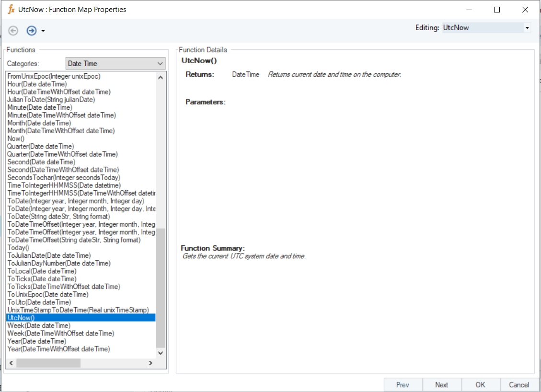This screenshot has width=541, height=392.
Task: Select JulianToDate(String julianDate) item
Action: point(51,100)
